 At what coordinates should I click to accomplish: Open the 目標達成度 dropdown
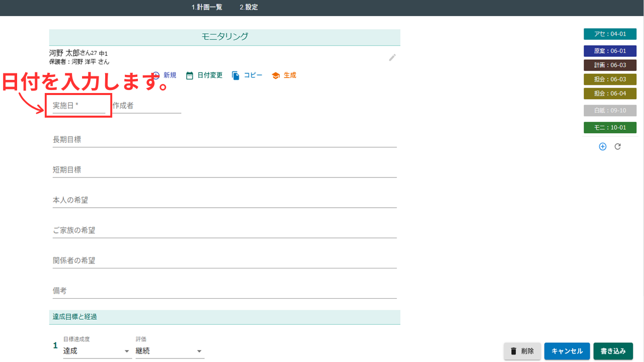click(97, 351)
